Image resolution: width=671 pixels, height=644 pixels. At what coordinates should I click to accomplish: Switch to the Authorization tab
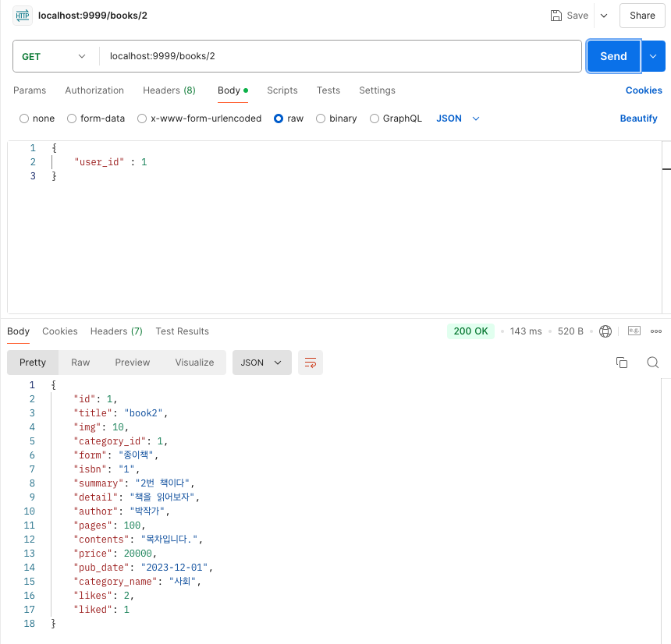[94, 90]
